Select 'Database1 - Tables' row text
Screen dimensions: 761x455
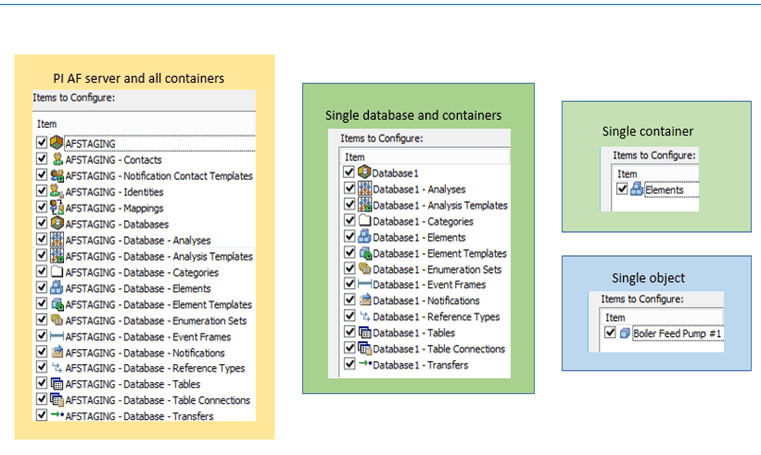coord(414,333)
